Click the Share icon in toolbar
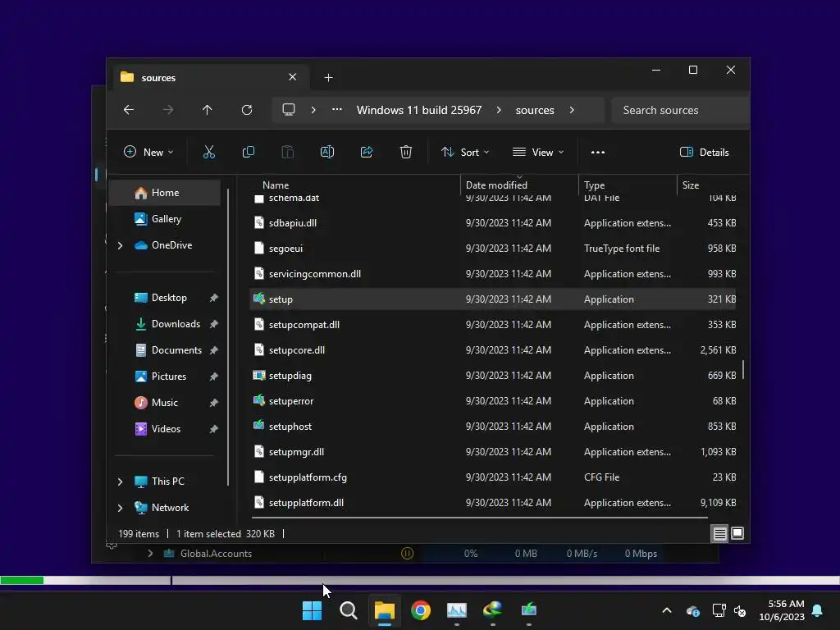The height and width of the screenshot is (630, 840). coord(367,152)
